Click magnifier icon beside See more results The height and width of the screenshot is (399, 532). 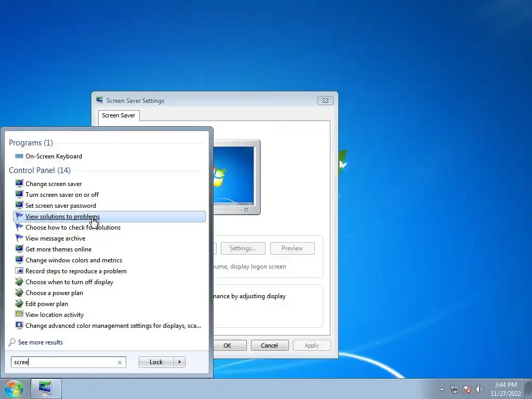12,342
